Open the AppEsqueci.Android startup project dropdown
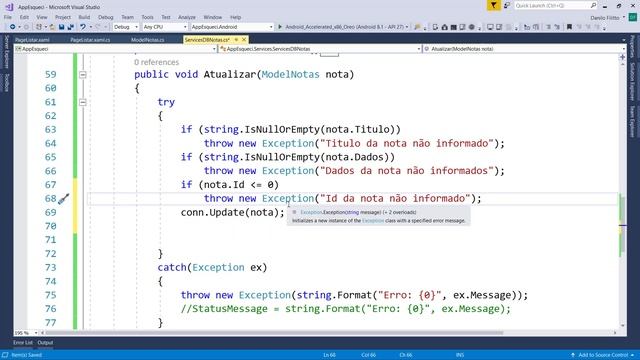Viewport: 640px width, 360px height. (231, 27)
